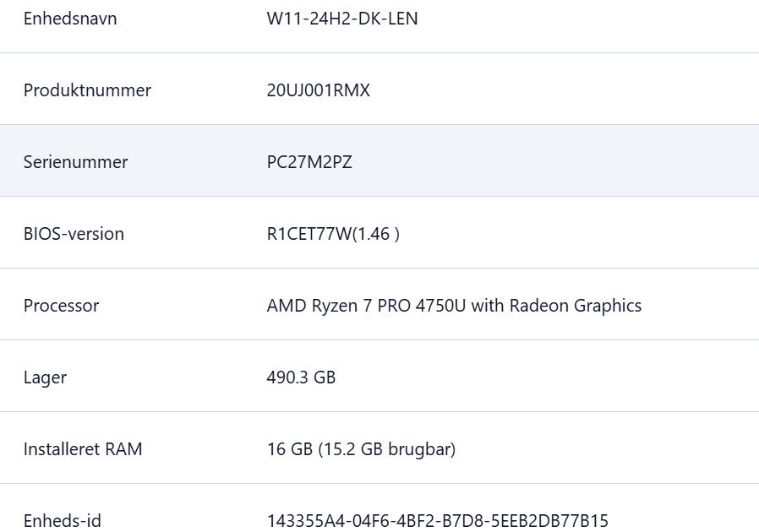Click the Serienummer label
The height and width of the screenshot is (532, 759).
(76, 162)
